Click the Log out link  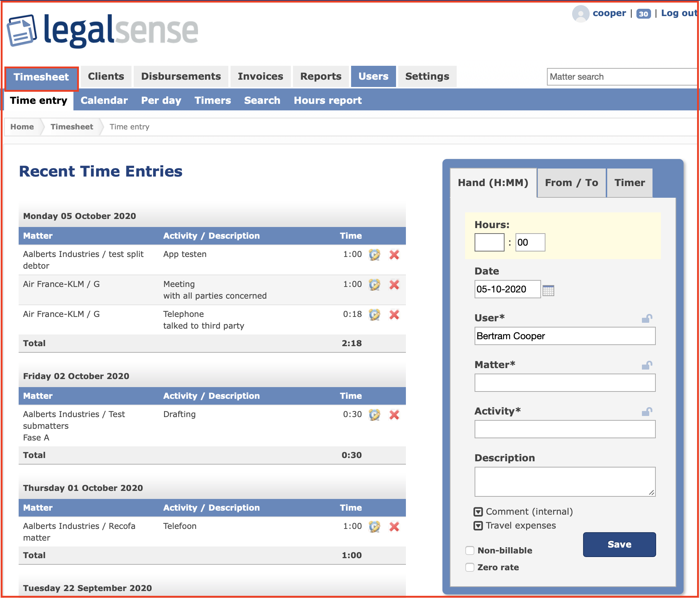click(x=678, y=13)
